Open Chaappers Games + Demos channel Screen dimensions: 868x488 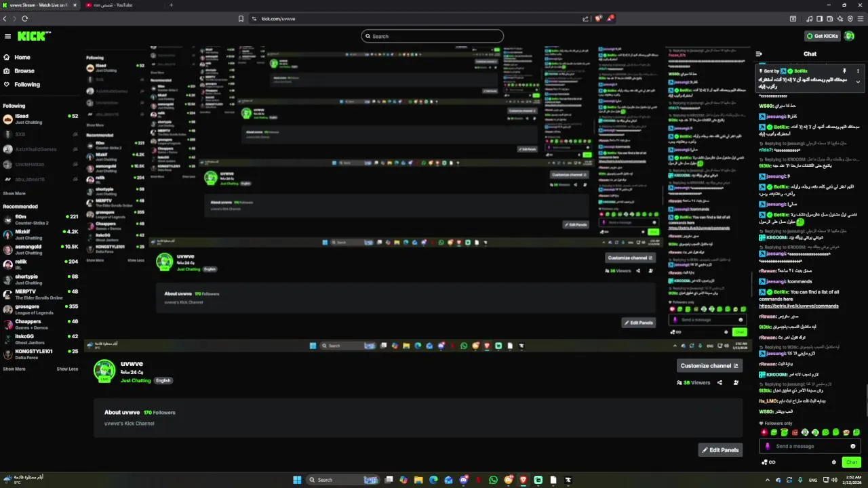point(41,324)
